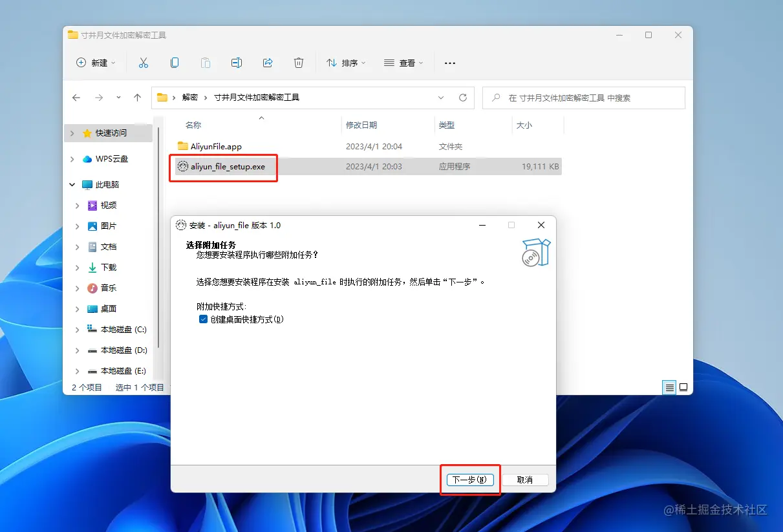The height and width of the screenshot is (532, 783).
Task: Click 取消 button in installer
Action: coord(525,480)
